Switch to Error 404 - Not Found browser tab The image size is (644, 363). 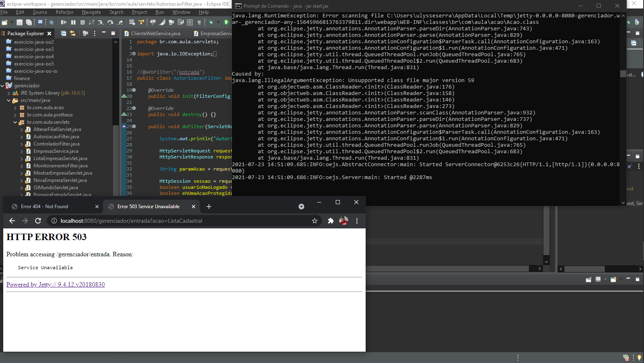point(44,207)
